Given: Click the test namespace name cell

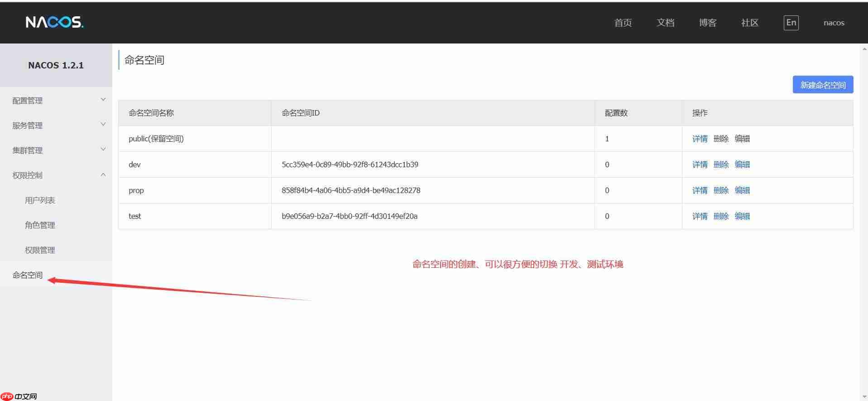Looking at the screenshot, I should tap(195, 216).
